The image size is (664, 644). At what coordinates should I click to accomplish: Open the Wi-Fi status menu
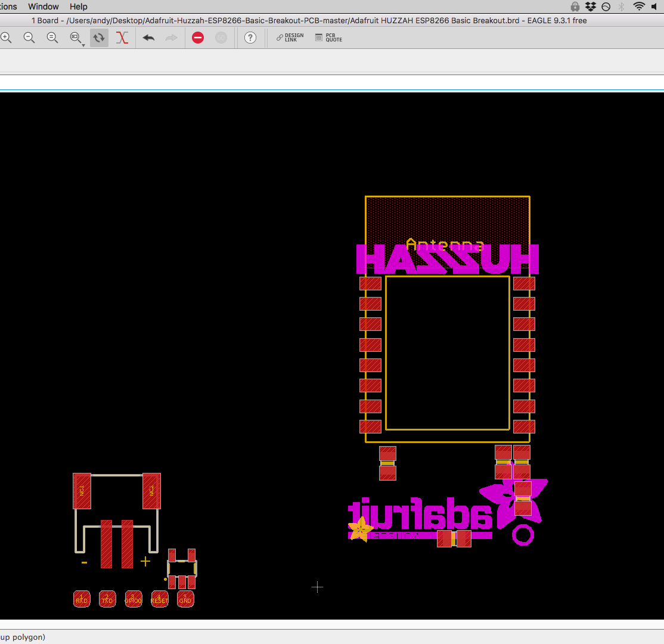pos(638,7)
